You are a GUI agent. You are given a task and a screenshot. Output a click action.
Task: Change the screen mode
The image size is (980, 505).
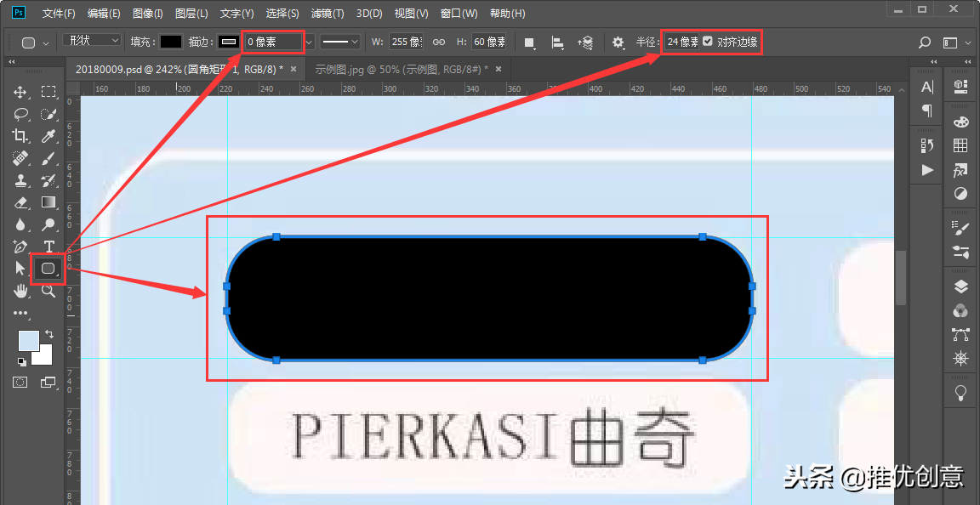[x=48, y=382]
